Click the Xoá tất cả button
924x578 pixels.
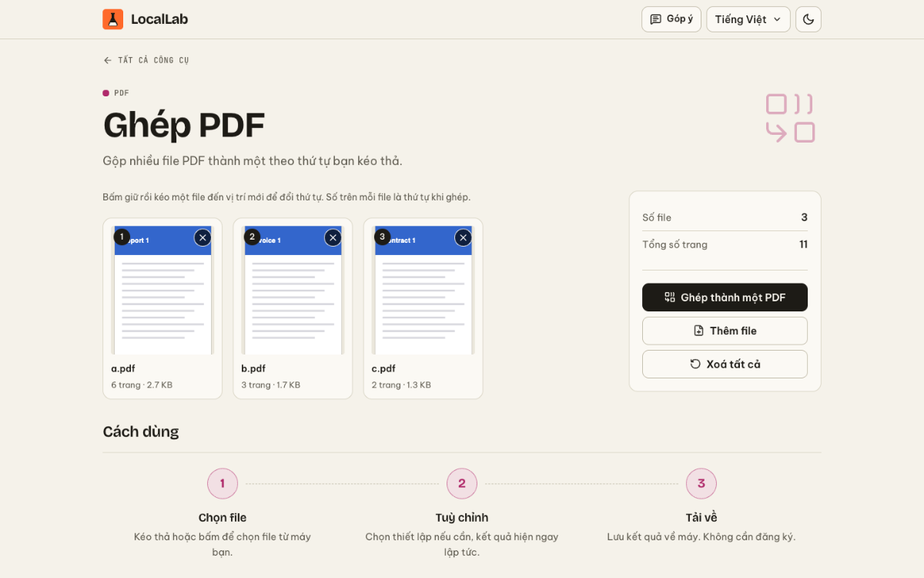(725, 364)
